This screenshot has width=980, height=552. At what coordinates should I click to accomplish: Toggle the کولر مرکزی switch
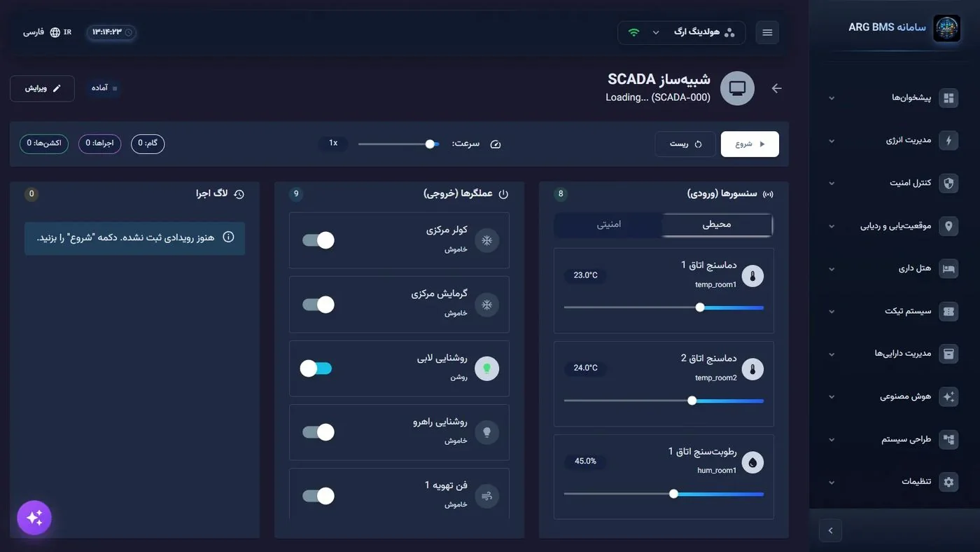point(318,240)
